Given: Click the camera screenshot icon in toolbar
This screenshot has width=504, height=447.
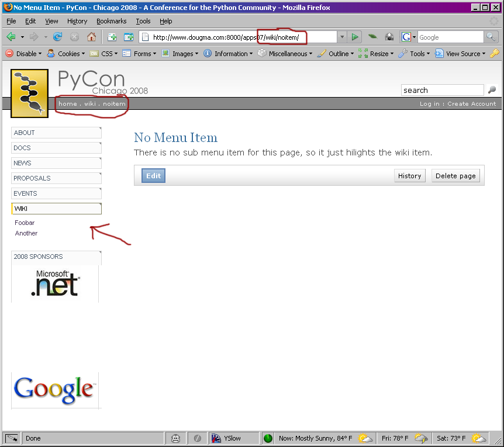Looking at the screenshot, I should [389, 37].
